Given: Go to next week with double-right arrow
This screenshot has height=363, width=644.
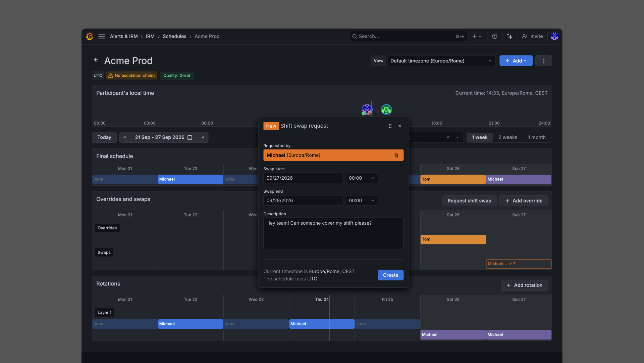Looking at the screenshot, I should click(203, 137).
